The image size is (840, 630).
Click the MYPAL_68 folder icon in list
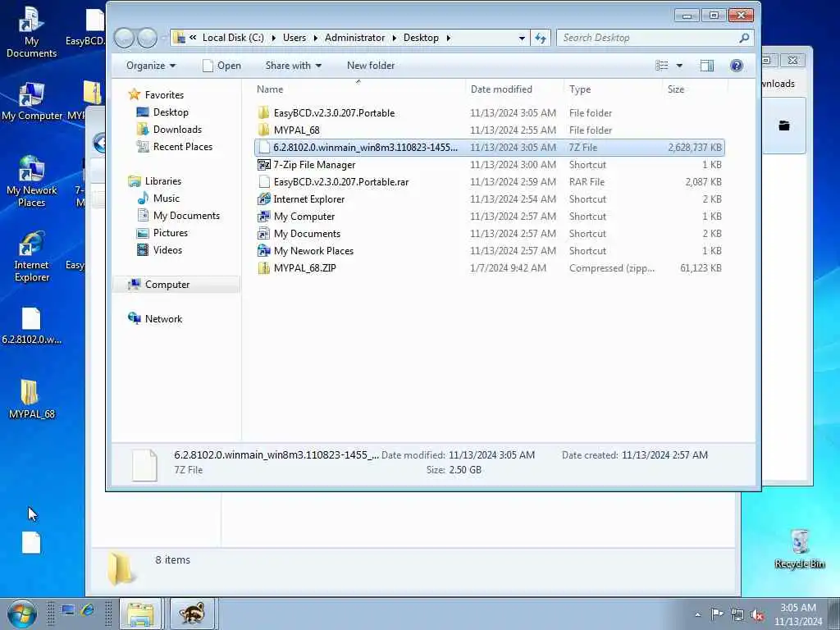(263, 130)
